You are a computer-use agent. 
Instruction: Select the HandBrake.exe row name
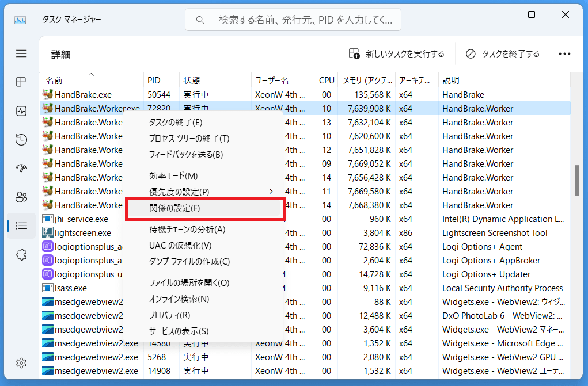click(x=84, y=95)
